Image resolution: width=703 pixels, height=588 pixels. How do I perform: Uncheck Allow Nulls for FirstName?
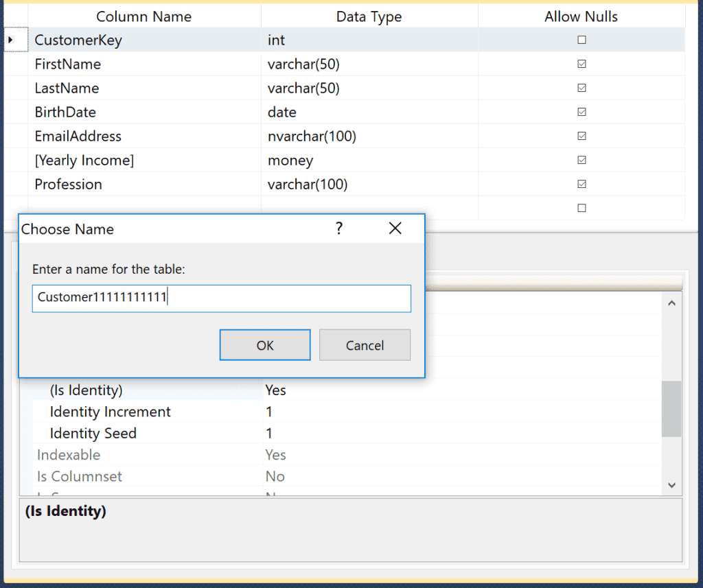pos(581,64)
